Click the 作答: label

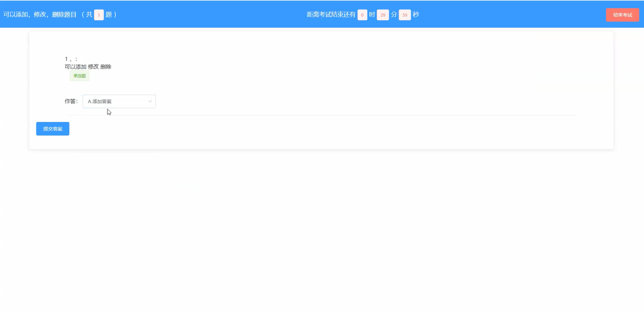coord(71,101)
